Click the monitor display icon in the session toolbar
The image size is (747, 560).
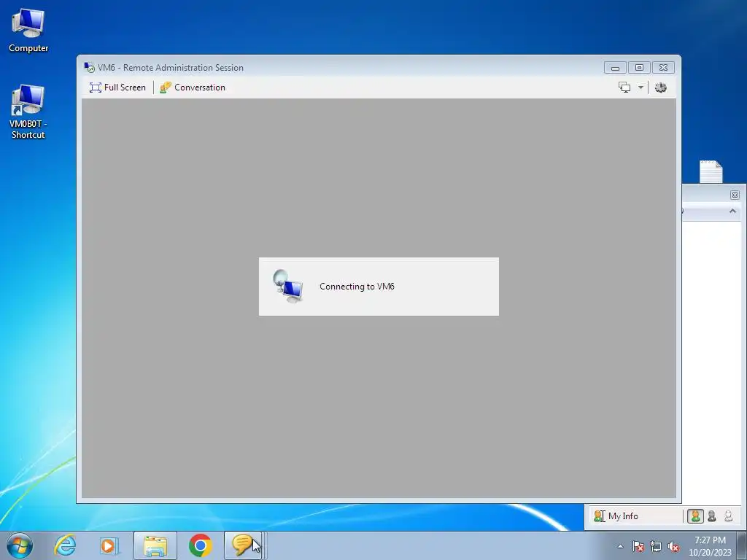[624, 87]
